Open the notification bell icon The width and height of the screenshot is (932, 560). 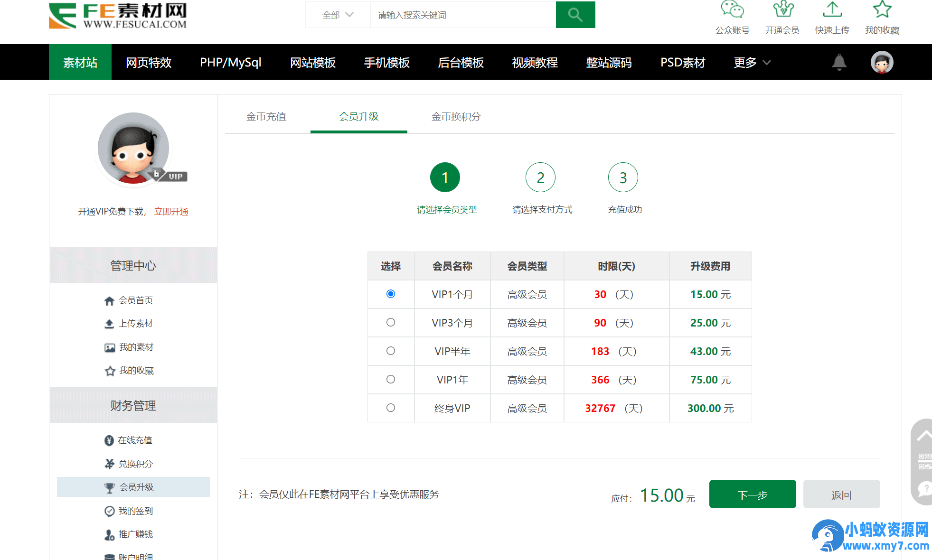[839, 62]
